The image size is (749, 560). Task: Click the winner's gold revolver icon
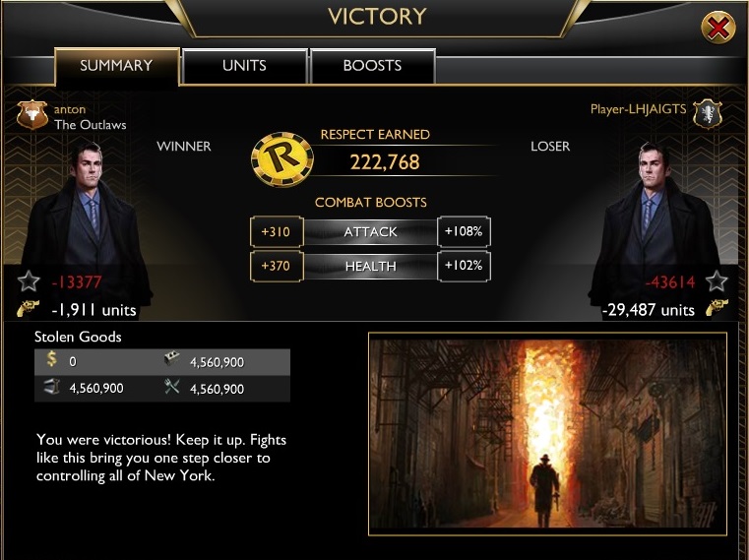coord(28,309)
